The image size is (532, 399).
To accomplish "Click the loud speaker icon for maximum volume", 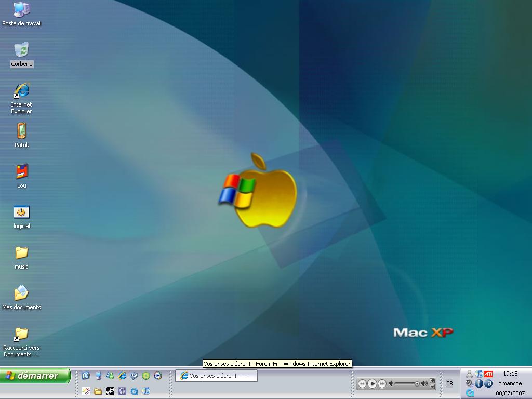I will [x=424, y=384].
